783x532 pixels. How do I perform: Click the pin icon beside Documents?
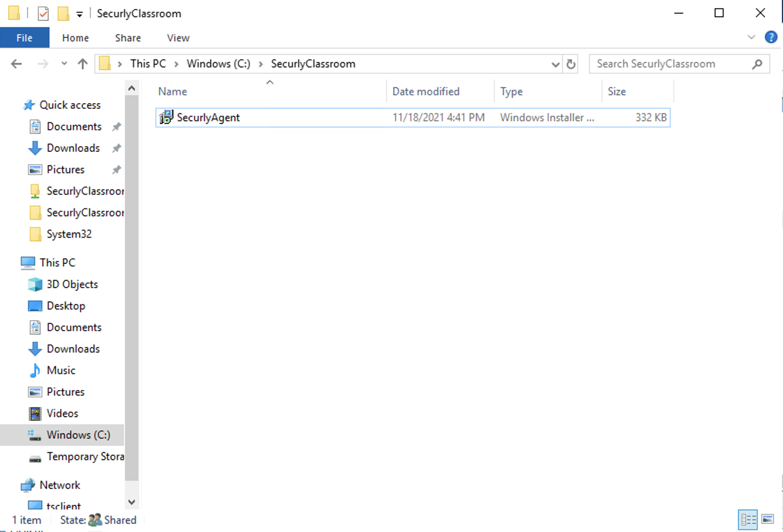pyautogui.click(x=117, y=126)
